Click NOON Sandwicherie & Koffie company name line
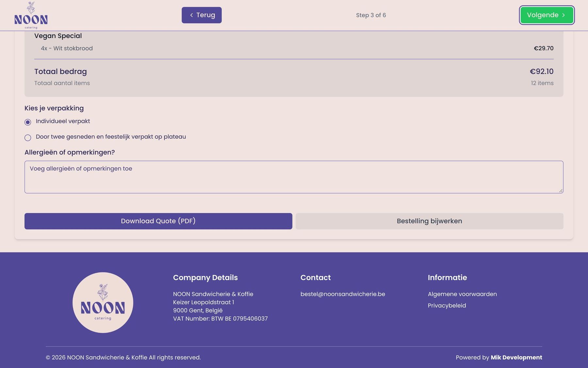 [213, 294]
